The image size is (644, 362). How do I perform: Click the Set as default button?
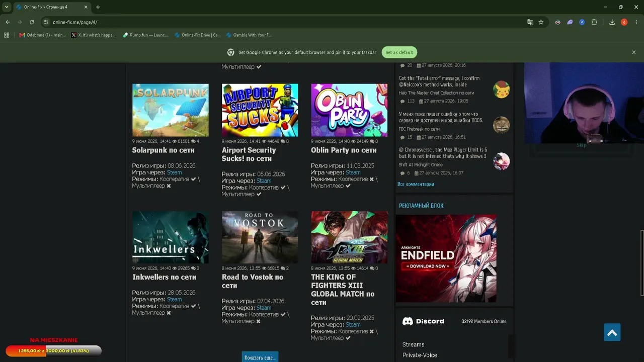[x=399, y=52]
